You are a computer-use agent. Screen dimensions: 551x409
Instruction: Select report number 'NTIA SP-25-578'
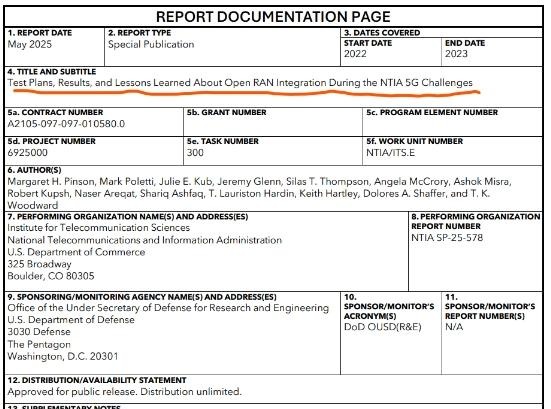click(x=447, y=238)
